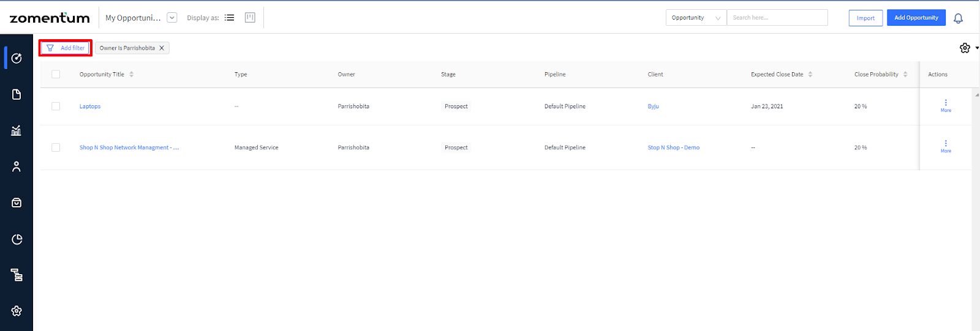
Task: Open the Opportunity search type dropdown
Action: coord(696,18)
